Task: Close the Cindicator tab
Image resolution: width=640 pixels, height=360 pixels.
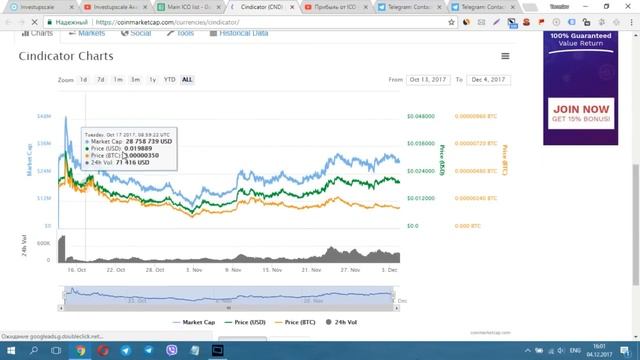Action: 292,7
